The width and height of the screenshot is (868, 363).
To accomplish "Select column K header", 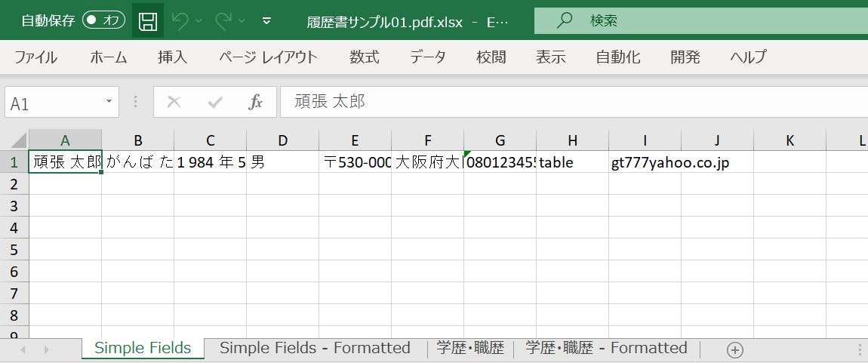I will [790, 140].
